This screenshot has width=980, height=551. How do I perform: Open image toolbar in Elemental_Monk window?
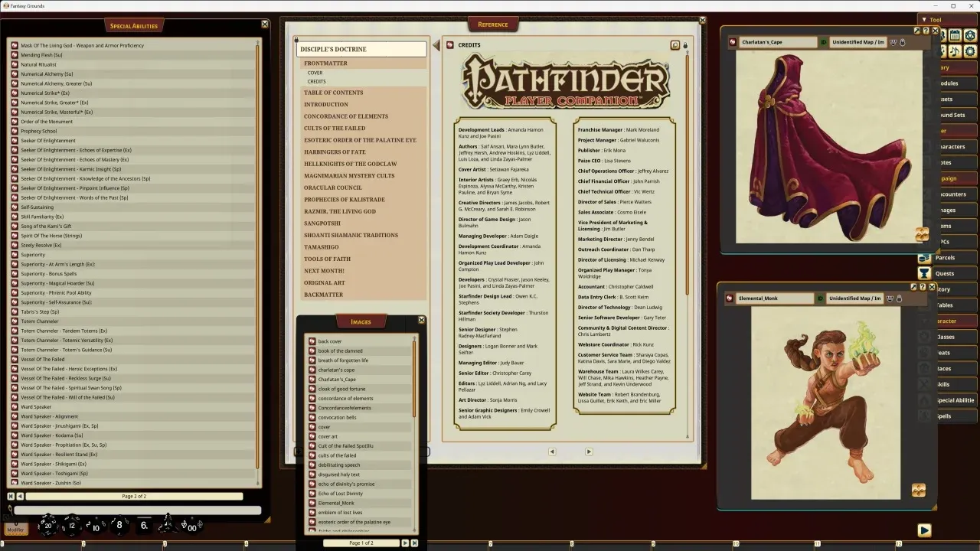click(x=919, y=490)
